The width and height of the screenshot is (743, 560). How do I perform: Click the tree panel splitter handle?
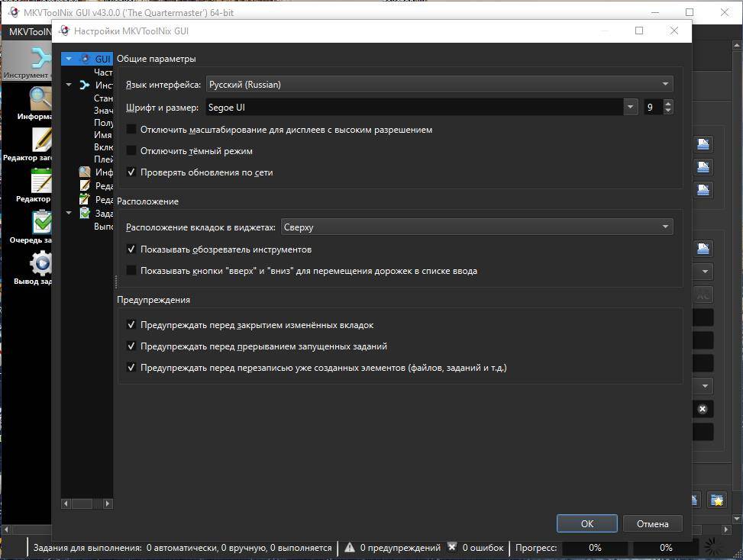(x=115, y=282)
